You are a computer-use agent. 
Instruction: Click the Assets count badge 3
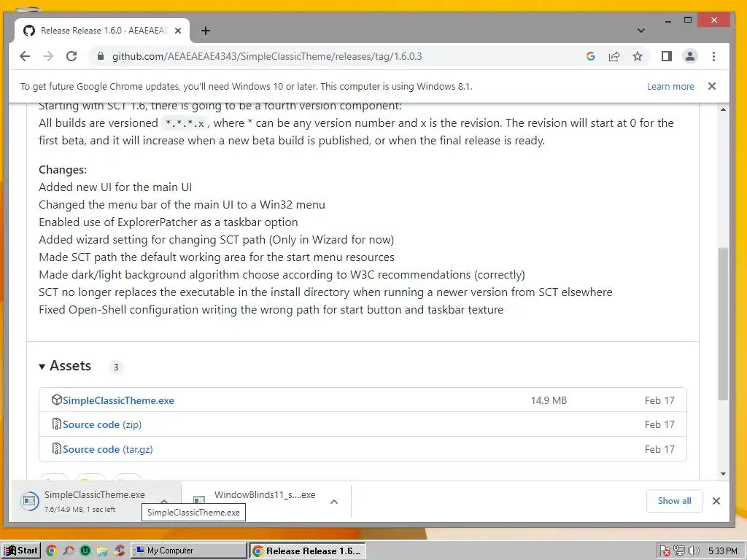(116, 367)
